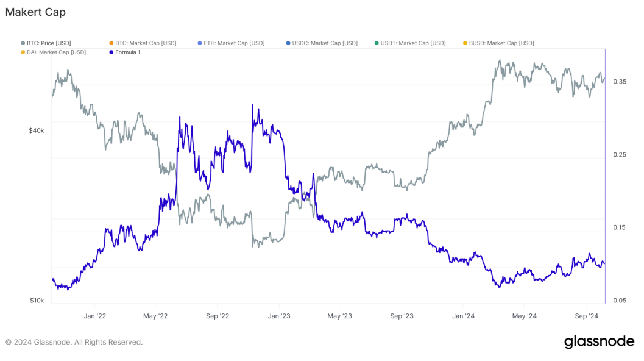This screenshot has width=644, height=361.
Task: Toggle the DAI: Market Cap legend item
Action: [x=56, y=52]
